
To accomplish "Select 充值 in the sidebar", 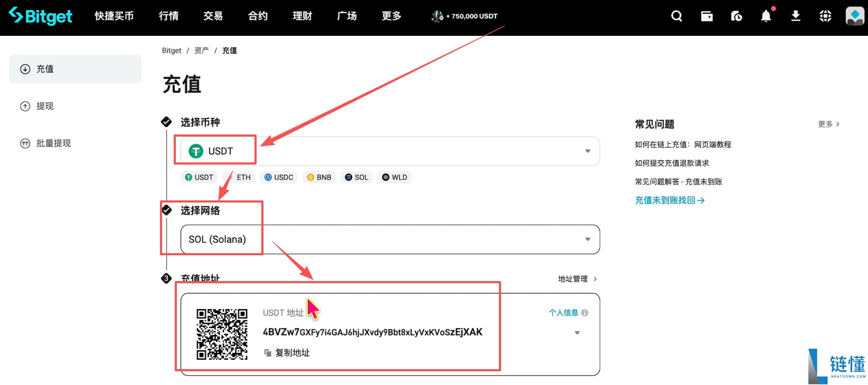I will coord(76,69).
